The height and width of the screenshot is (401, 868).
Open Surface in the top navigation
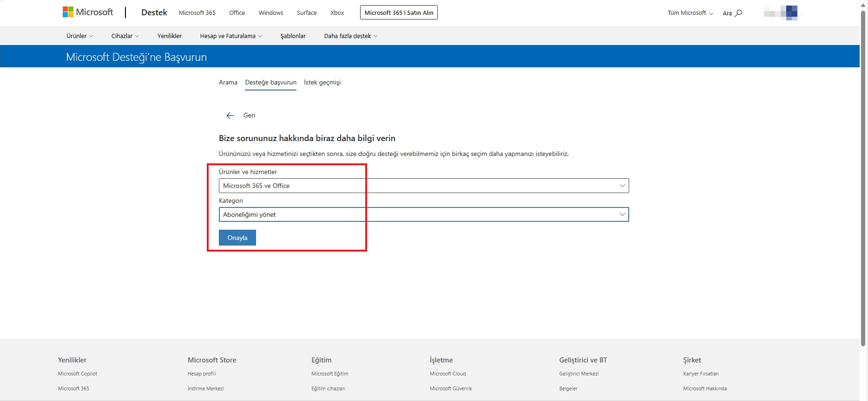pyautogui.click(x=307, y=13)
